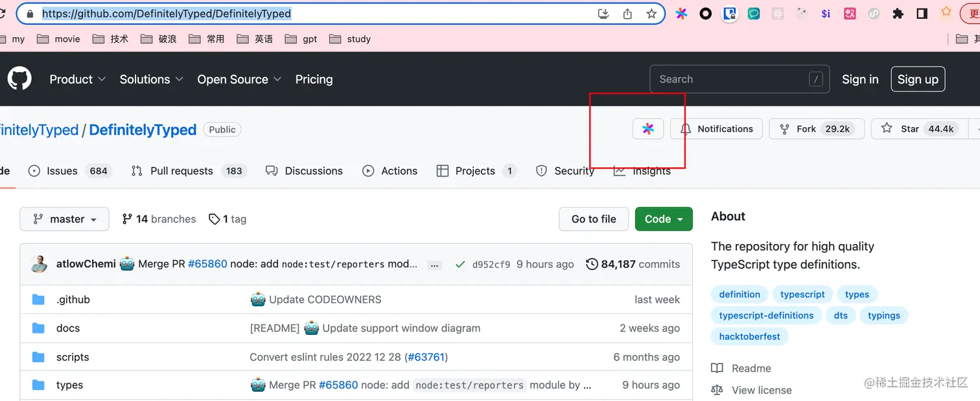Screen dimensions: 980x401
Task: Click the typescript topic tag
Action: tap(802, 295)
